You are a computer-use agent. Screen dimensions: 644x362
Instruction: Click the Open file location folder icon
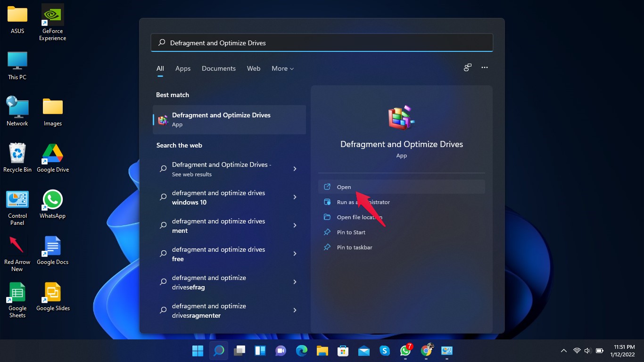point(327,217)
